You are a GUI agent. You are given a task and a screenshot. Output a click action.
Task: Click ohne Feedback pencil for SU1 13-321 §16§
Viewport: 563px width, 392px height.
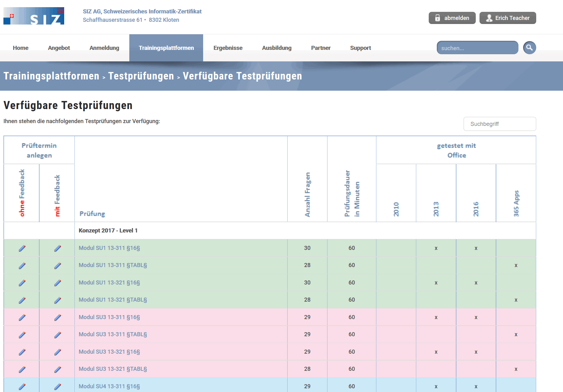point(22,283)
